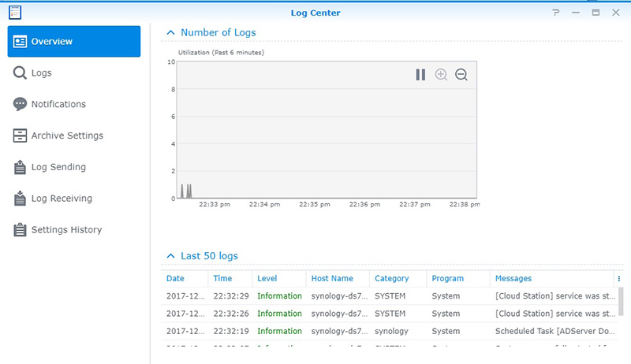This screenshot has height=364, width=631.
Task: Sort logs by the Host Name column
Action: pos(331,278)
